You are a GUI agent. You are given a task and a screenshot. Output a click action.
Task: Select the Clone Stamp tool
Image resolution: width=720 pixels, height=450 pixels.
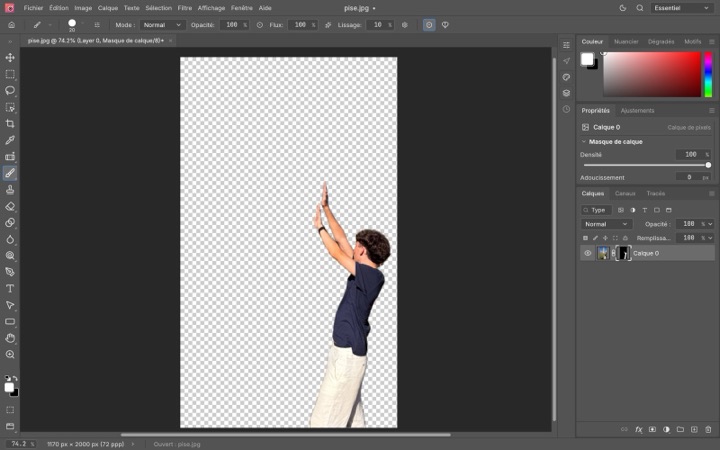pos(10,190)
